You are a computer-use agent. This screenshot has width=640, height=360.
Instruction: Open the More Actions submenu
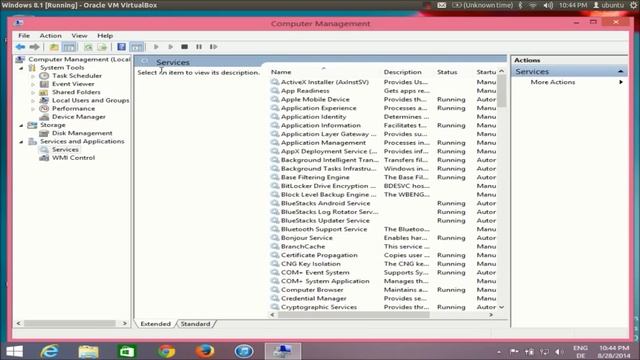pyautogui.click(x=553, y=82)
